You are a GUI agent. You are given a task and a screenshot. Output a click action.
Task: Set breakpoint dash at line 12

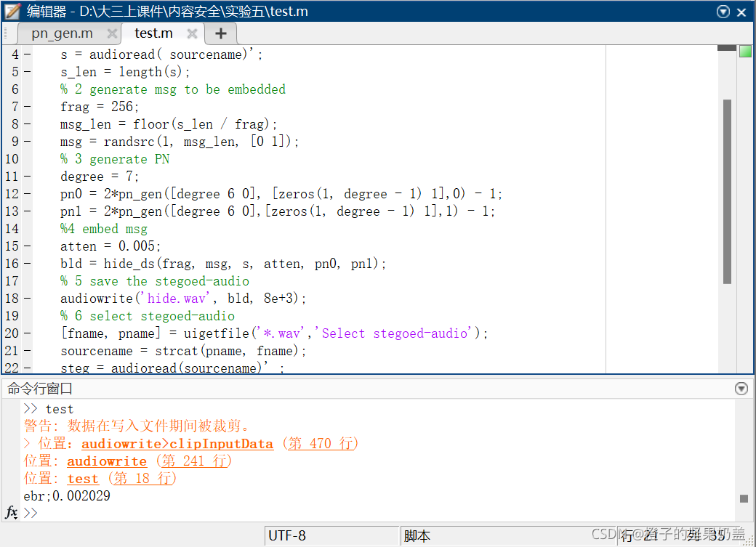(27, 194)
